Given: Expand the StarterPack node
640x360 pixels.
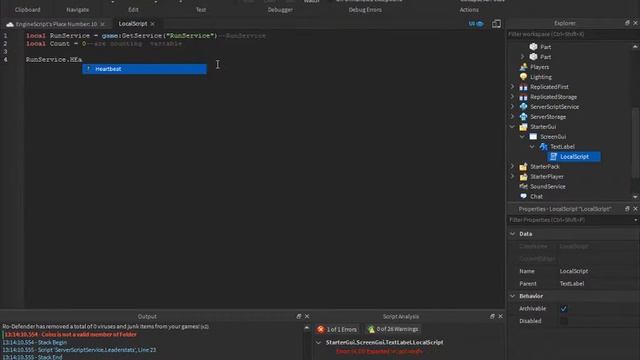Looking at the screenshot, I should click(513, 167).
